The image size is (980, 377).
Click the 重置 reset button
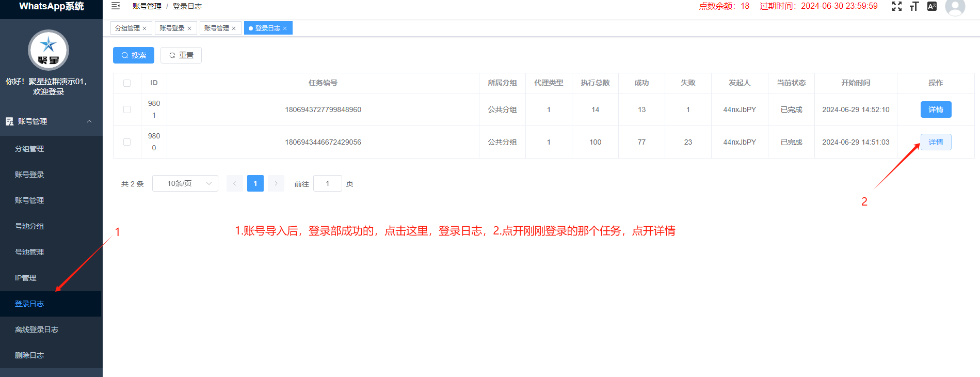click(181, 55)
